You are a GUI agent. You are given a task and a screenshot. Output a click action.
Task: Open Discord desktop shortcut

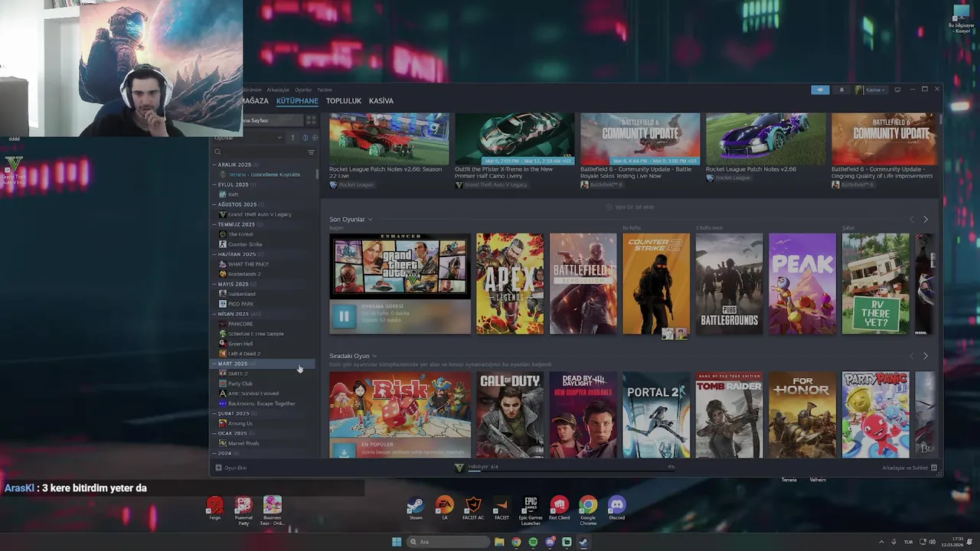coord(616,509)
